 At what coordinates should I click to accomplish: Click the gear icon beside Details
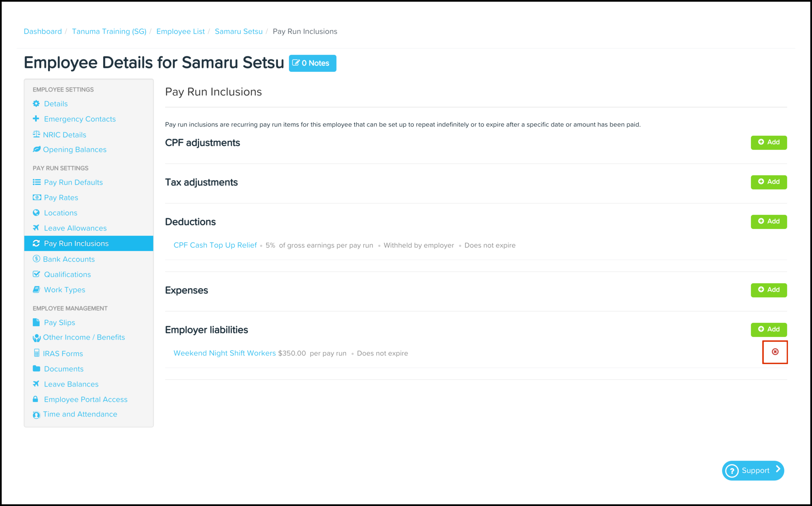(x=36, y=104)
